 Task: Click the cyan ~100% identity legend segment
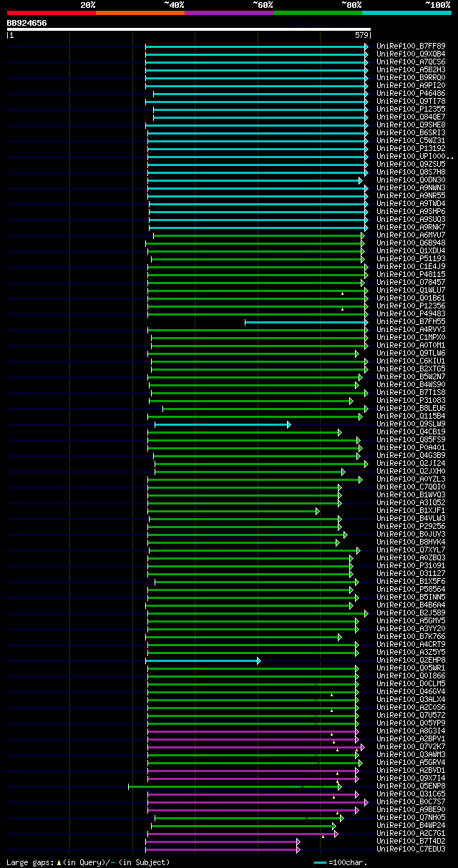pos(406,12)
